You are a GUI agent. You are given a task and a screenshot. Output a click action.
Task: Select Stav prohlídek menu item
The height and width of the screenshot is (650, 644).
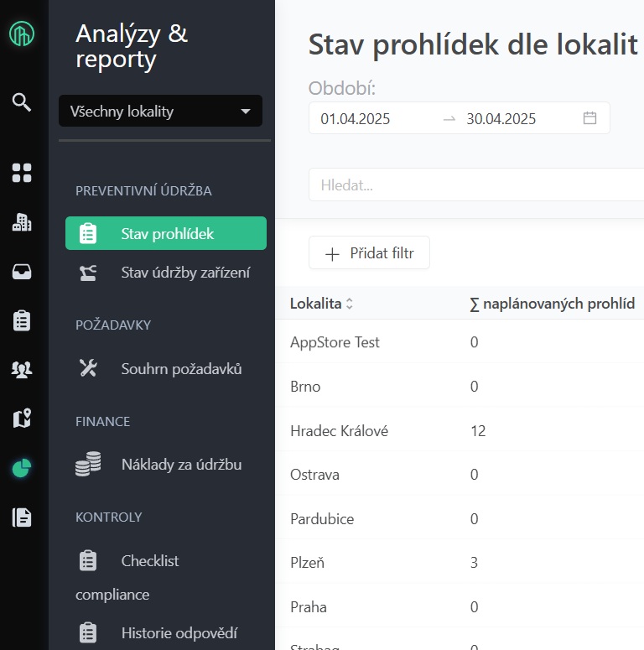[x=166, y=233]
